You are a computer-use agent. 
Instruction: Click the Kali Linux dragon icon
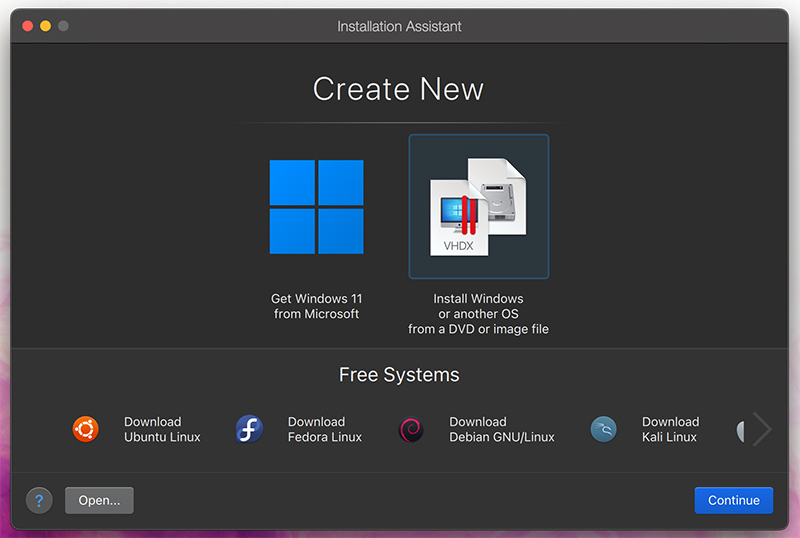coord(604,429)
